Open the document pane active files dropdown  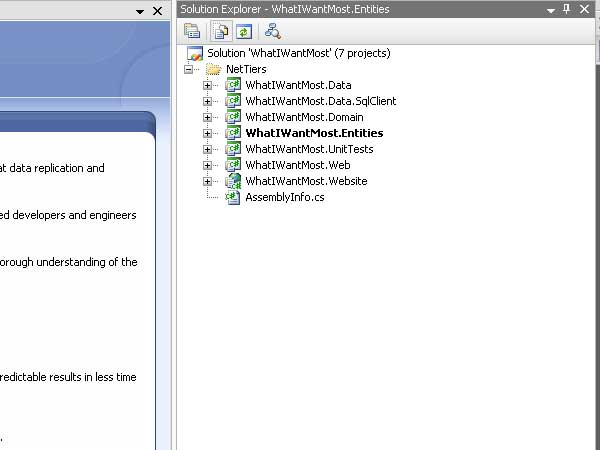point(140,12)
